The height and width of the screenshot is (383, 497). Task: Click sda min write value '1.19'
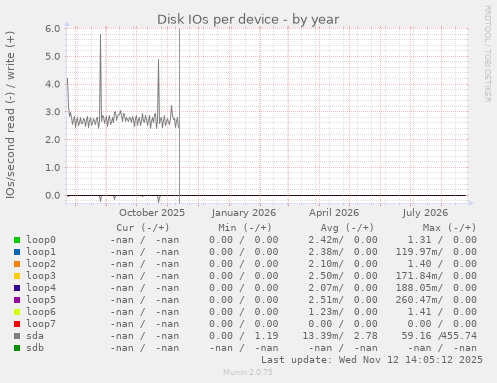click(x=266, y=336)
